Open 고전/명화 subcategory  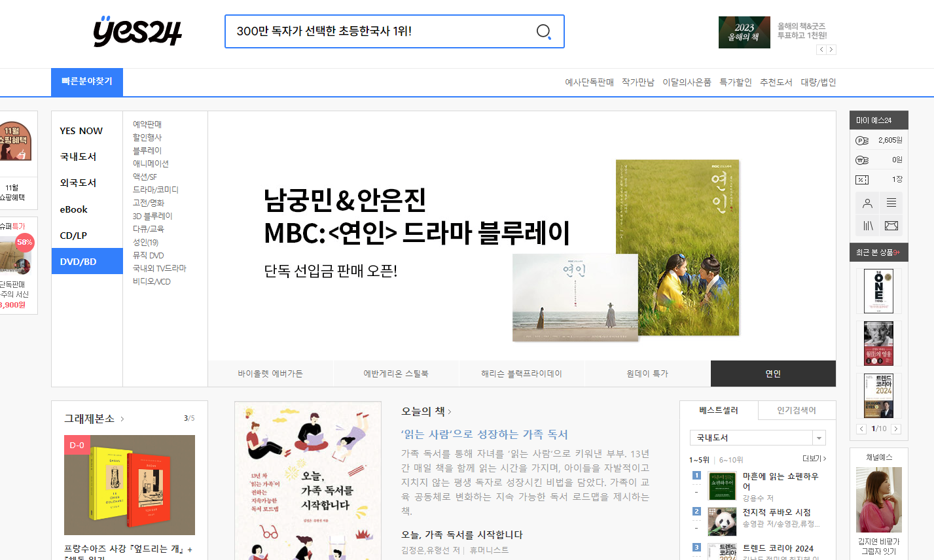(149, 203)
